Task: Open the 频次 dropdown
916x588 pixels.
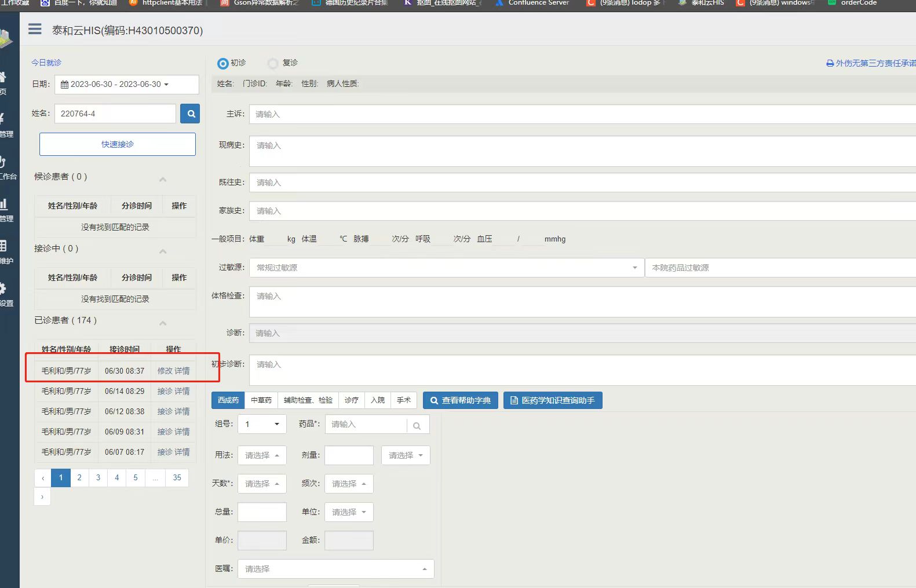Action: pos(349,484)
